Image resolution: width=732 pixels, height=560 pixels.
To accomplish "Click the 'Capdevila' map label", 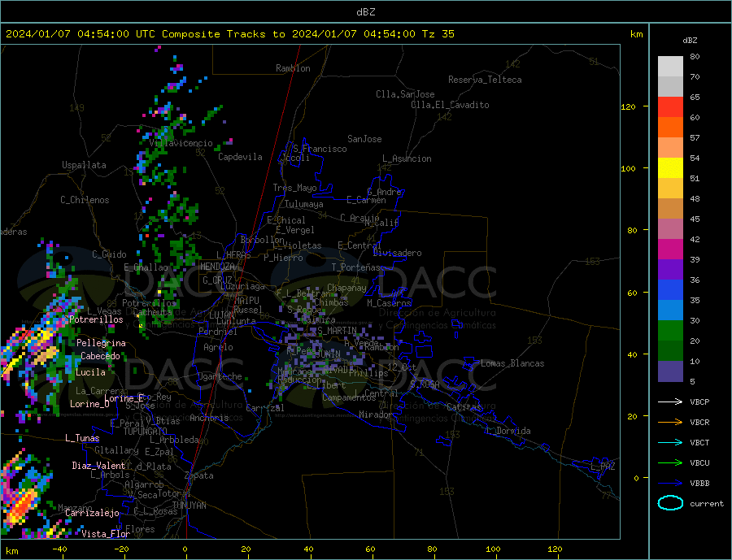I will [241, 157].
